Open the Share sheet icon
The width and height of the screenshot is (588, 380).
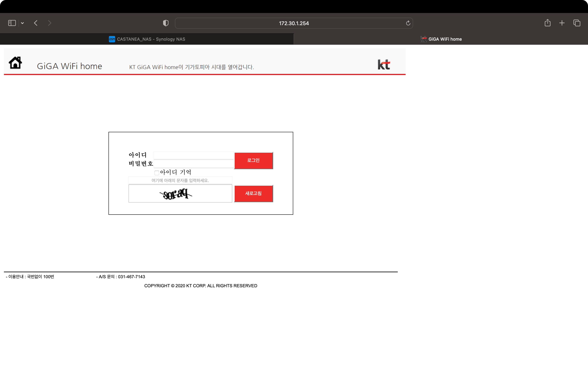tap(548, 23)
